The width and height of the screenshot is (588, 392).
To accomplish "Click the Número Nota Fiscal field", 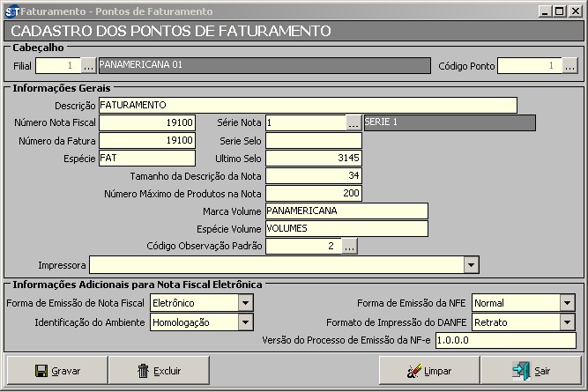I will click(x=146, y=122).
